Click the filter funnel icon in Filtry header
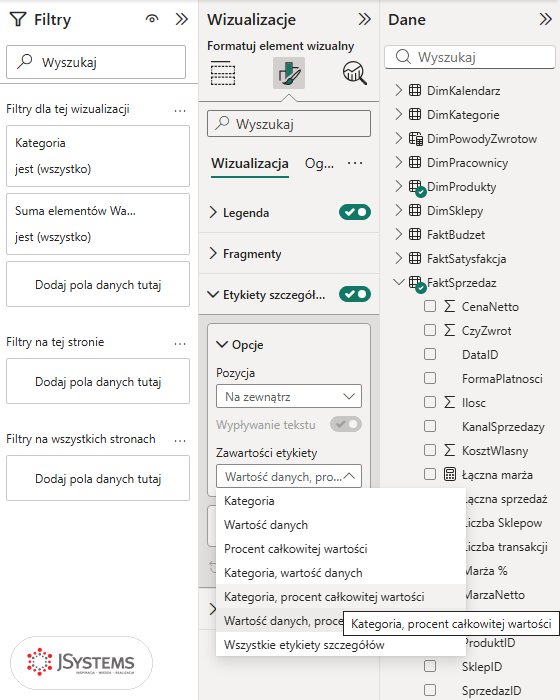 pyautogui.click(x=18, y=19)
